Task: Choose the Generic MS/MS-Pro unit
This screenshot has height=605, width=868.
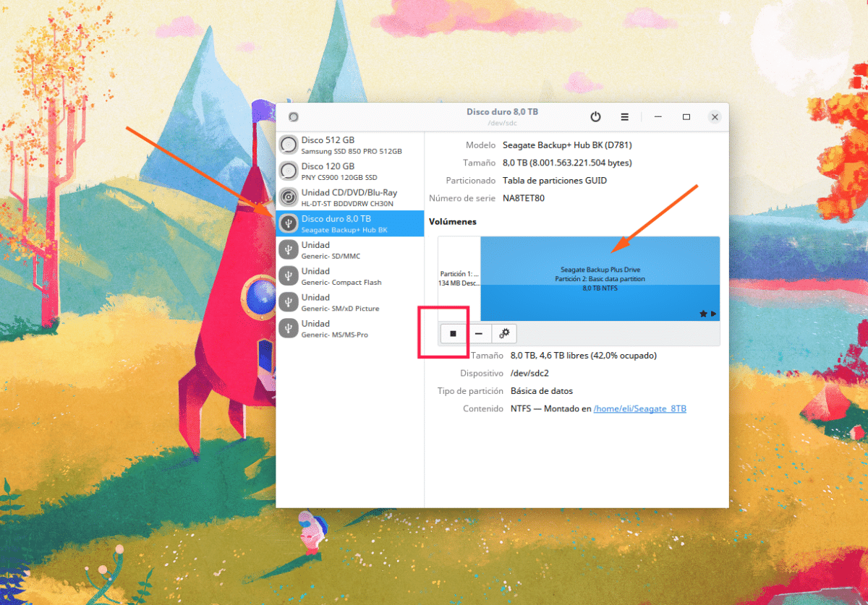Action: (350, 328)
